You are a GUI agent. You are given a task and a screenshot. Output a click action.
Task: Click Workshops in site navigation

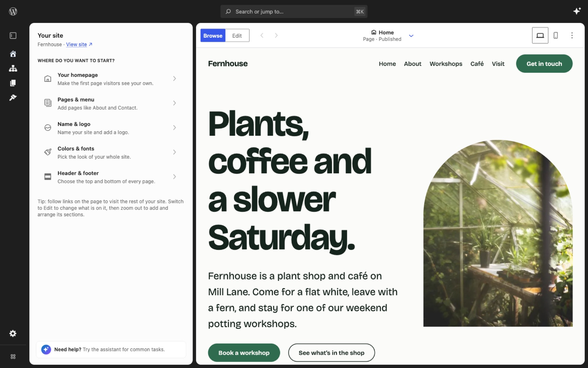[x=446, y=64]
